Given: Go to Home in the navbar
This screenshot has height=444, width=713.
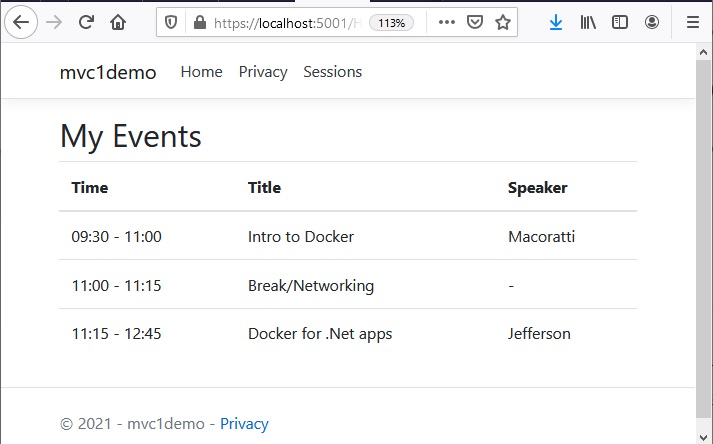Looking at the screenshot, I should click(x=201, y=72).
